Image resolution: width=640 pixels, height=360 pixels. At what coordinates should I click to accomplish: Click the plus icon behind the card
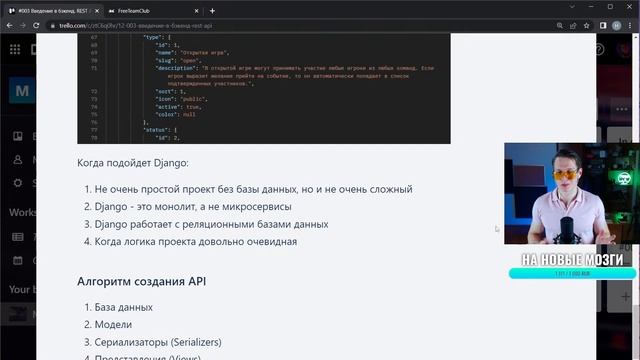click(x=625, y=296)
